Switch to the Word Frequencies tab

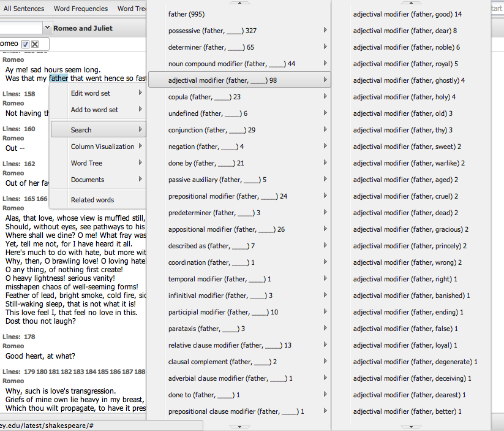[81, 9]
